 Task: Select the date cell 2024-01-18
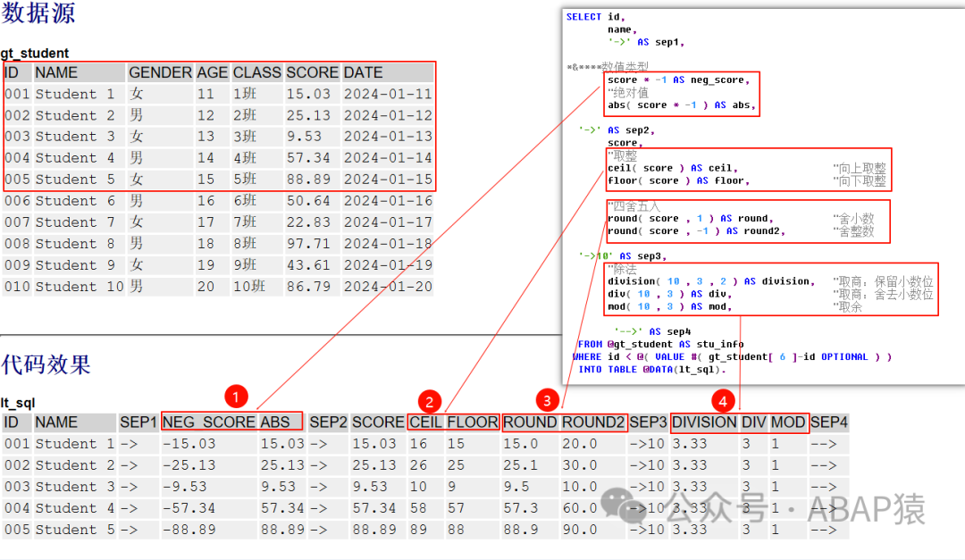(x=388, y=245)
